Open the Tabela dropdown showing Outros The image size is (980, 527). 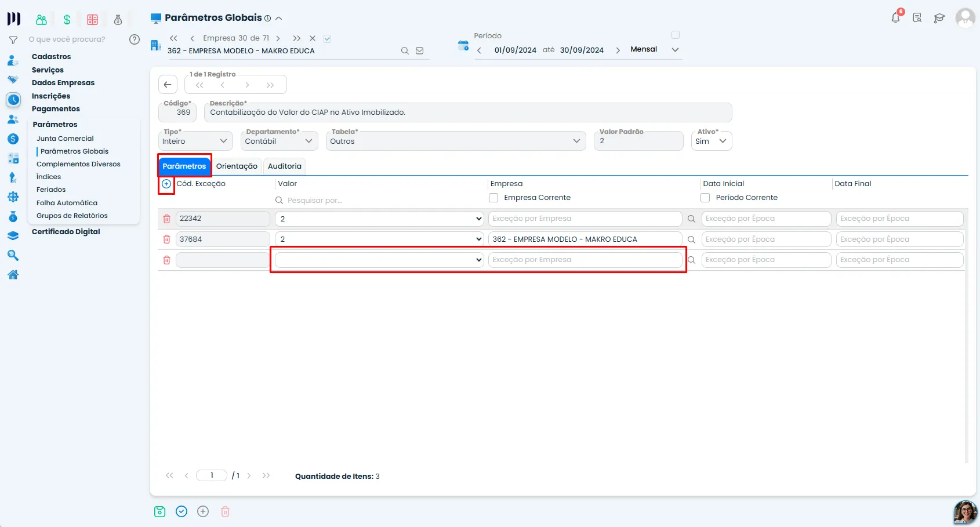pyautogui.click(x=456, y=141)
